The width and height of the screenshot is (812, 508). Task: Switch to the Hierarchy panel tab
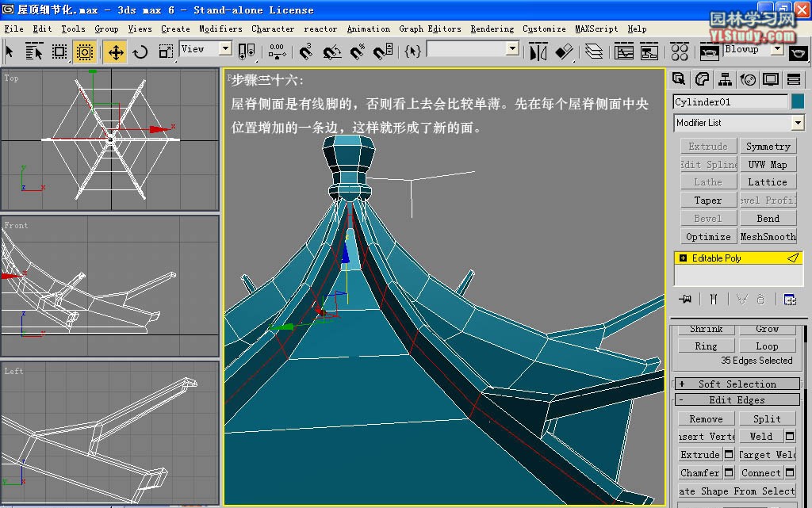coord(725,79)
